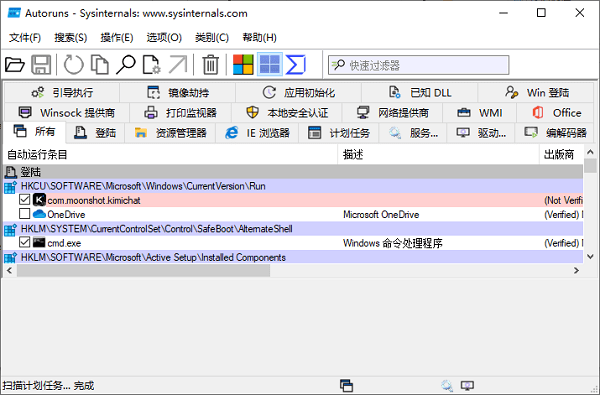
Task: Enable the OneDrive autorun checkbox
Action: point(24,214)
